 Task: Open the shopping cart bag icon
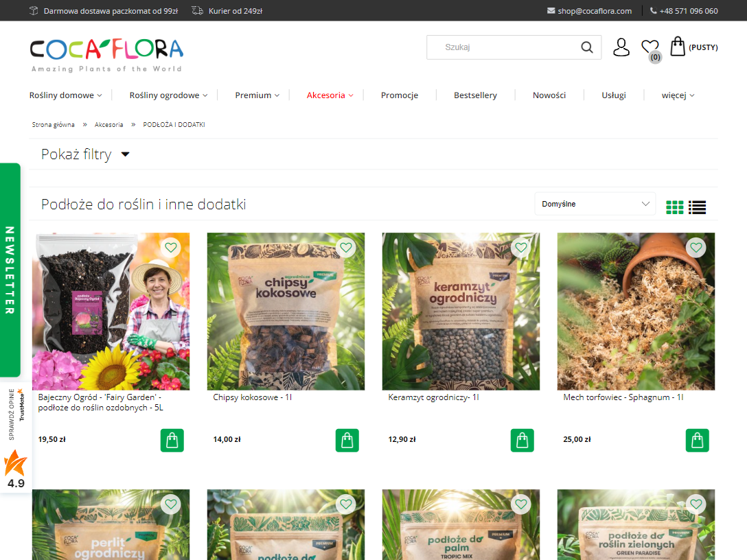pos(678,47)
